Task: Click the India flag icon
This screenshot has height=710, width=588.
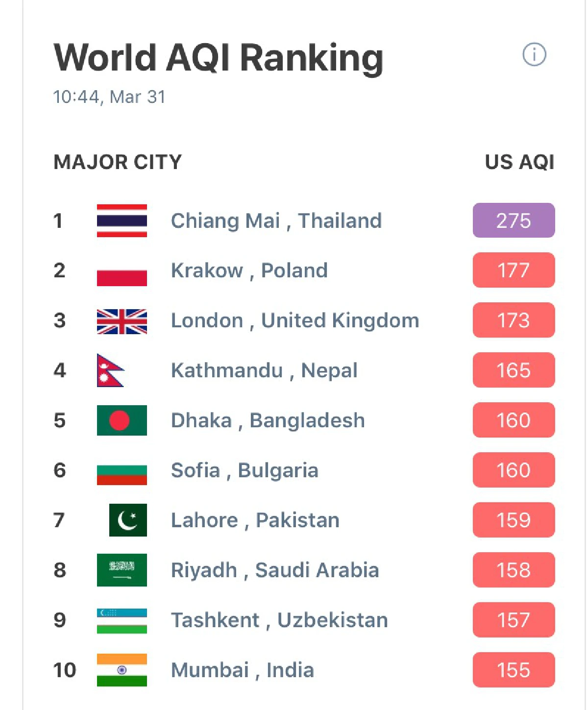Action: tap(122, 670)
